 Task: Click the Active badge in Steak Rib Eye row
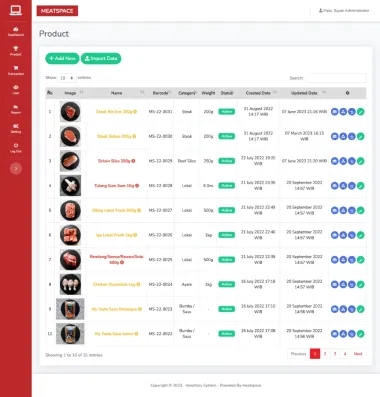click(227, 112)
